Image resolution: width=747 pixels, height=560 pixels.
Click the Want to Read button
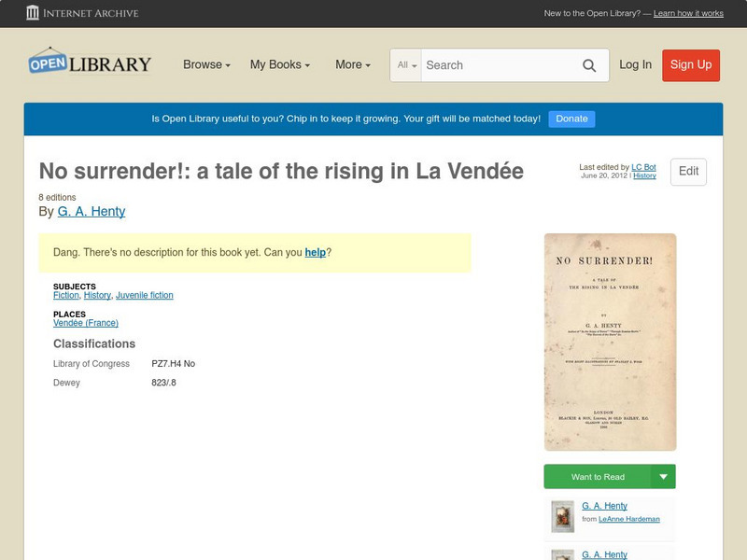(x=598, y=477)
